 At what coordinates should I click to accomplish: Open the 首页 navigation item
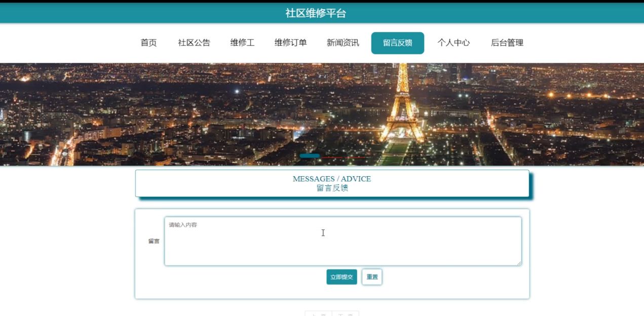click(148, 43)
